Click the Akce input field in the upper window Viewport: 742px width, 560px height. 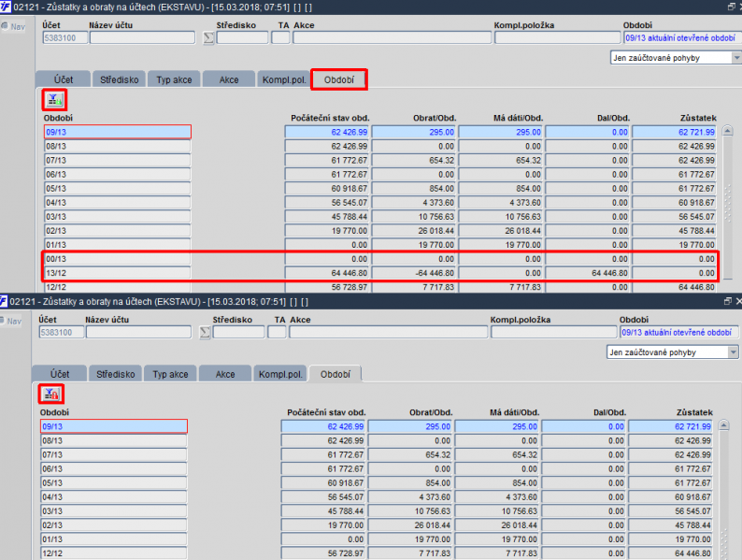pyautogui.click(x=392, y=38)
